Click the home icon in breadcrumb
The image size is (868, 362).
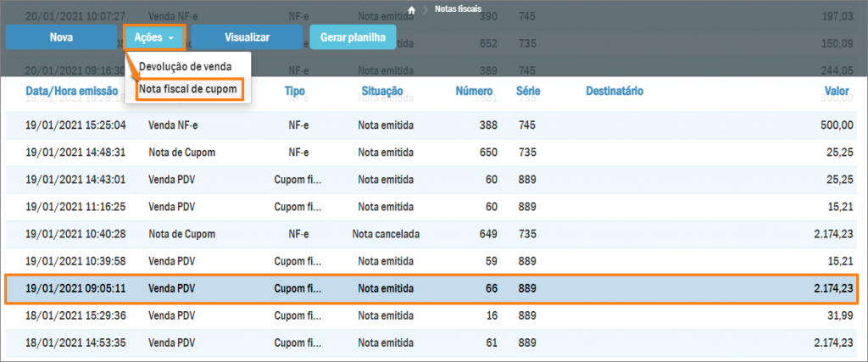pyautogui.click(x=412, y=9)
